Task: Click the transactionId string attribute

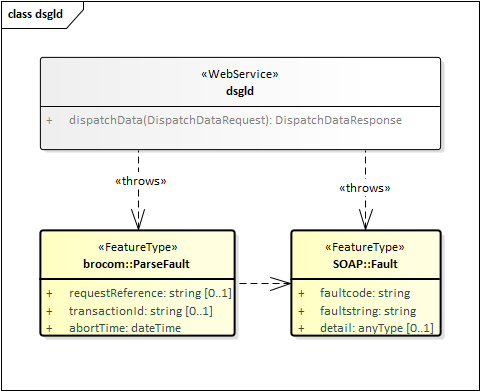Action: click(x=141, y=311)
